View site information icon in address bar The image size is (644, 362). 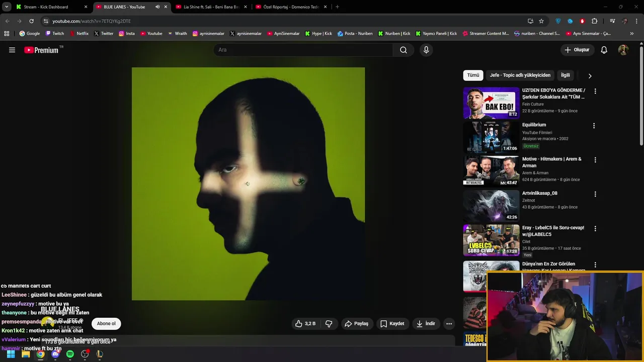click(46, 21)
